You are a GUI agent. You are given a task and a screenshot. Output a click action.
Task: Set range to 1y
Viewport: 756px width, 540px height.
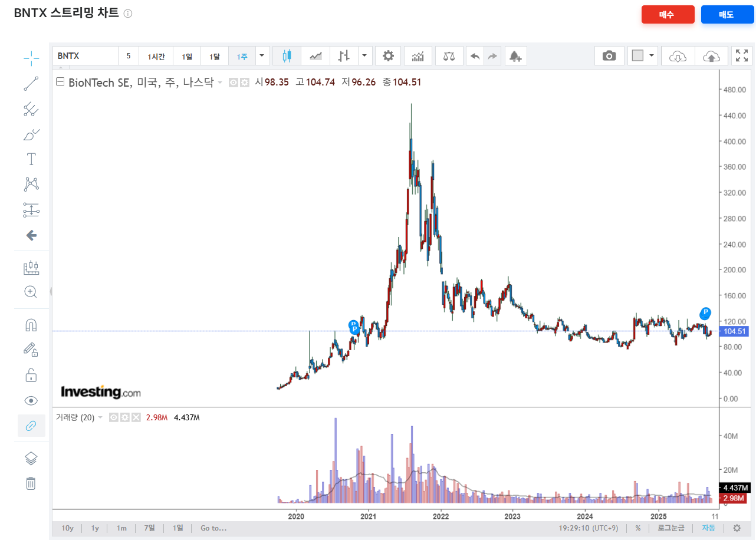coord(95,528)
